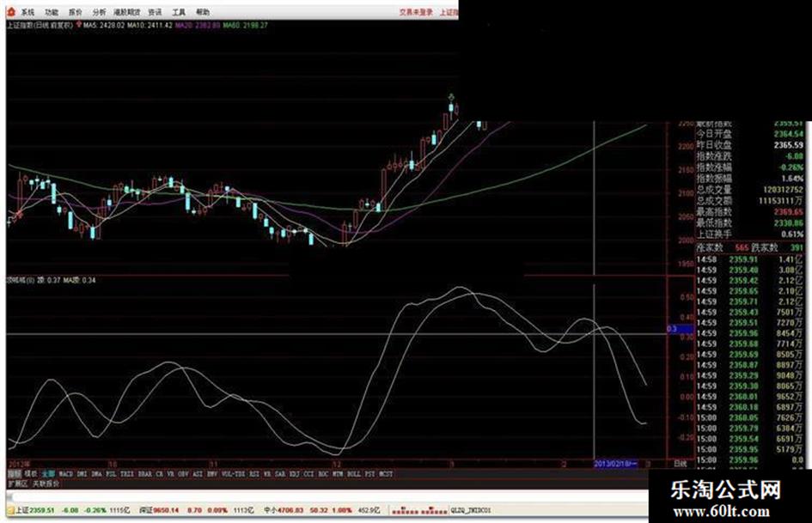Select the RSI indicator tab
The image size is (812, 523).
click(x=254, y=474)
